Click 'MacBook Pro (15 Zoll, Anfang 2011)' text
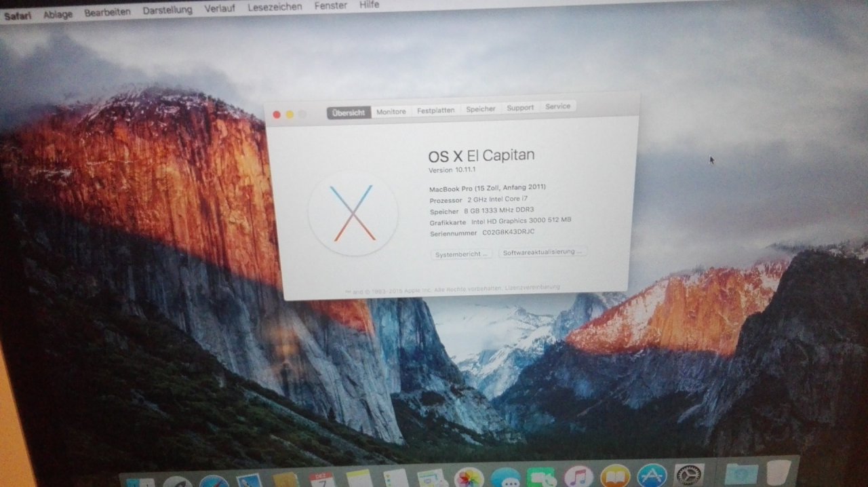The height and width of the screenshot is (487, 868). [x=488, y=188]
